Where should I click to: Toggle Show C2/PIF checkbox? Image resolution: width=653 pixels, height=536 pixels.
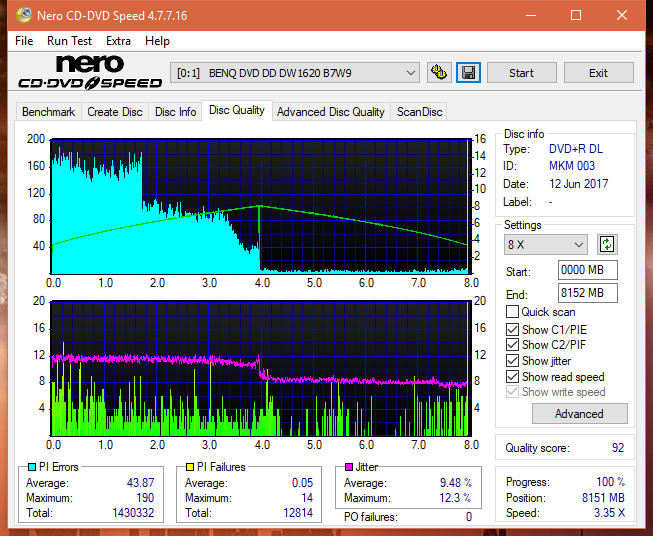(x=512, y=345)
